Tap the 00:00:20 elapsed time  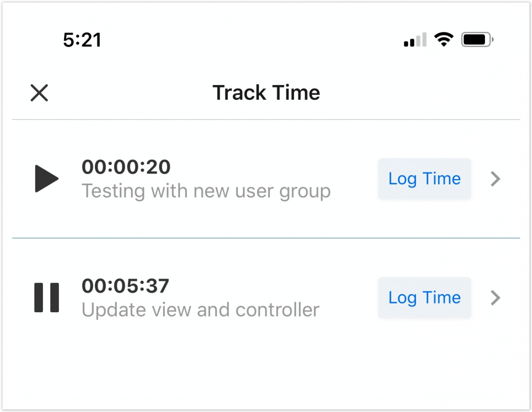pyautogui.click(x=126, y=167)
